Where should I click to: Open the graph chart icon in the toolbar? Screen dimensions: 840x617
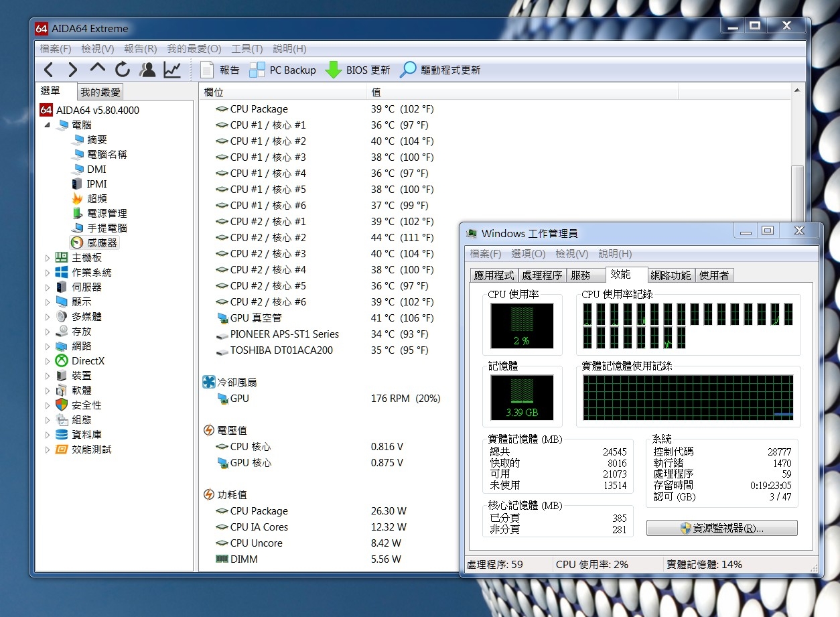[172, 70]
